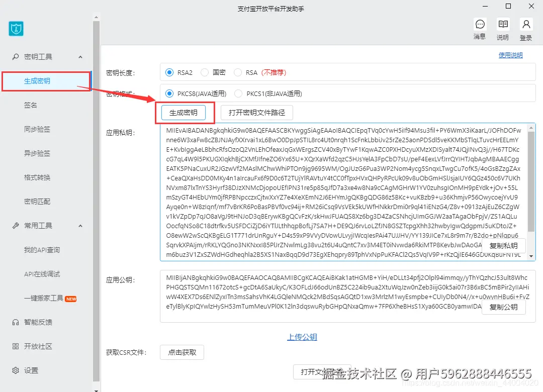Click the 密钥长度: label

click(121, 73)
